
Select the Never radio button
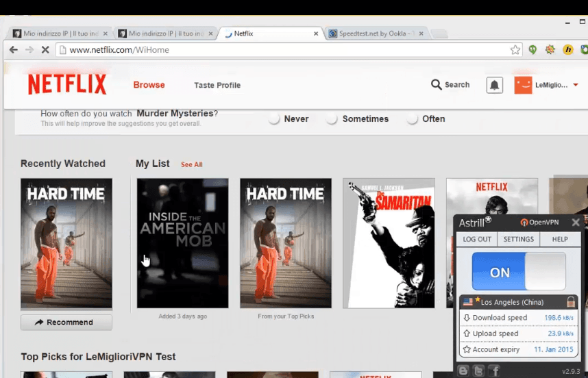click(274, 118)
